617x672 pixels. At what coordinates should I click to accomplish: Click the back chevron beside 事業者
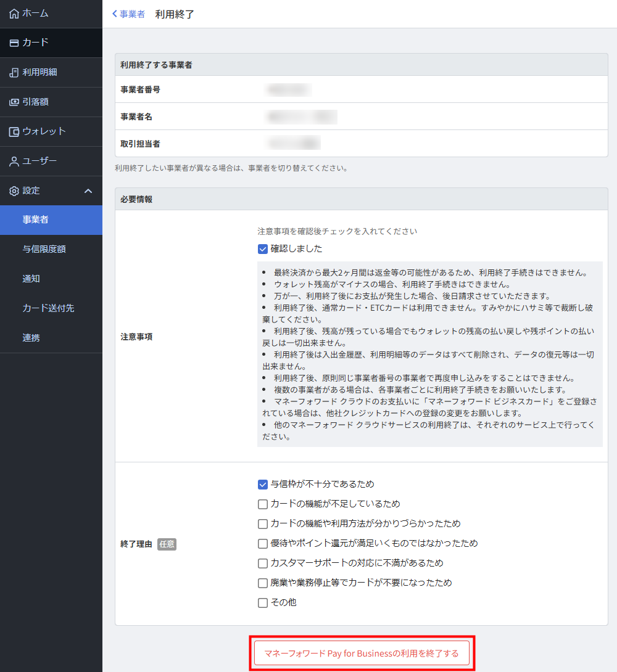point(115,14)
